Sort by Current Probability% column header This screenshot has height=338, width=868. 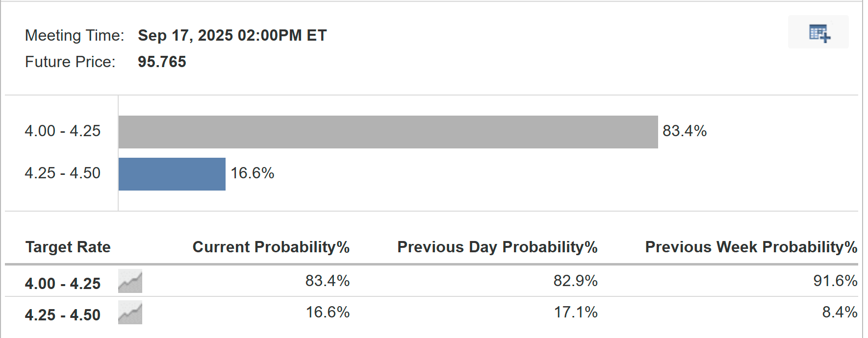(x=271, y=247)
